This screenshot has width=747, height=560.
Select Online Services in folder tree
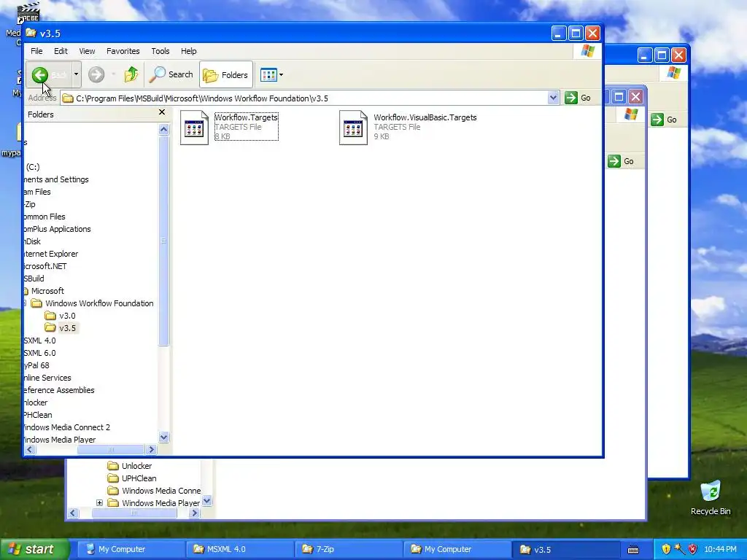tap(47, 378)
